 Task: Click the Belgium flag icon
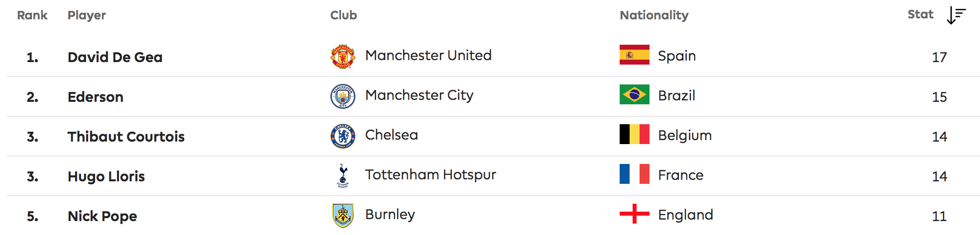pyautogui.click(x=634, y=134)
